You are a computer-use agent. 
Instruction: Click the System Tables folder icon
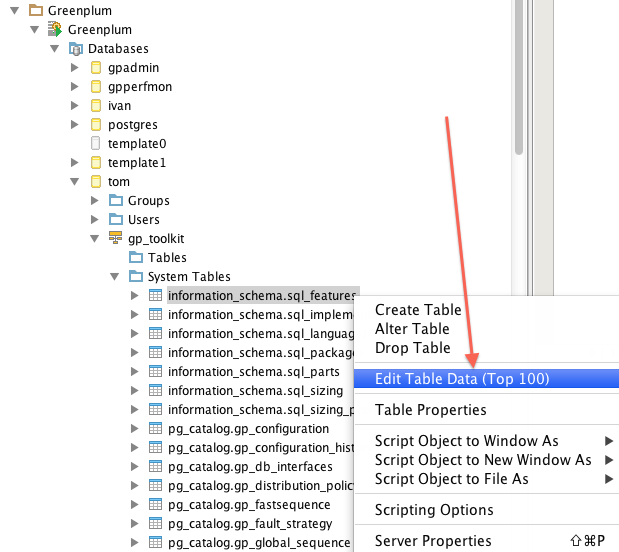coord(136,276)
